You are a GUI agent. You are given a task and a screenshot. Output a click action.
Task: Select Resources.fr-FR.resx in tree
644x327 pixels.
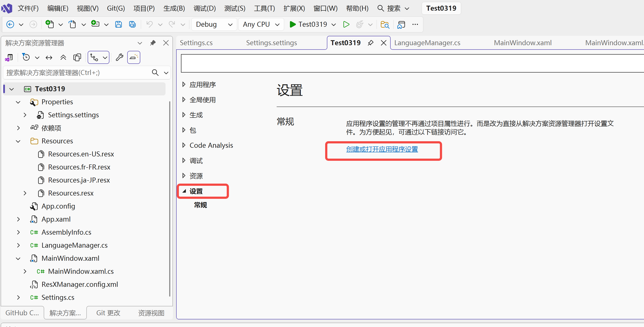pyautogui.click(x=79, y=167)
